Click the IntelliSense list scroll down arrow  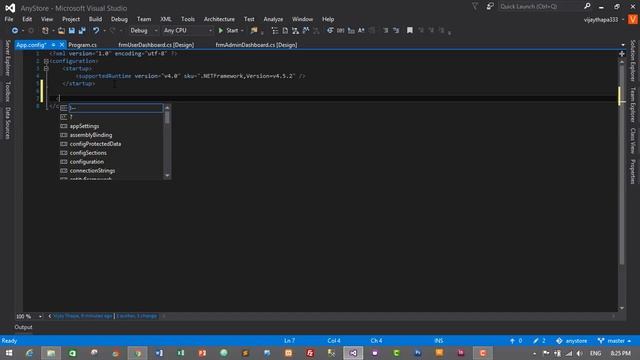[167, 176]
